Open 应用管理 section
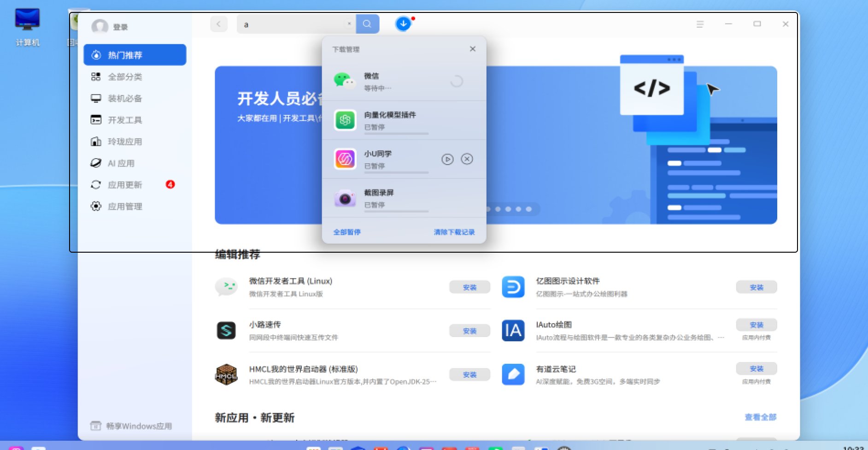The image size is (868, 450). coord(135,206)
